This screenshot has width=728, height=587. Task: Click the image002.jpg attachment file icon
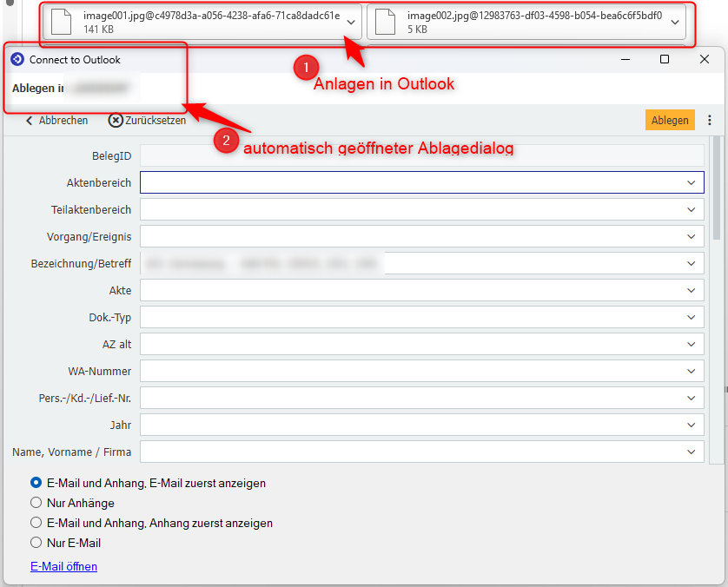tap(387, 22)
